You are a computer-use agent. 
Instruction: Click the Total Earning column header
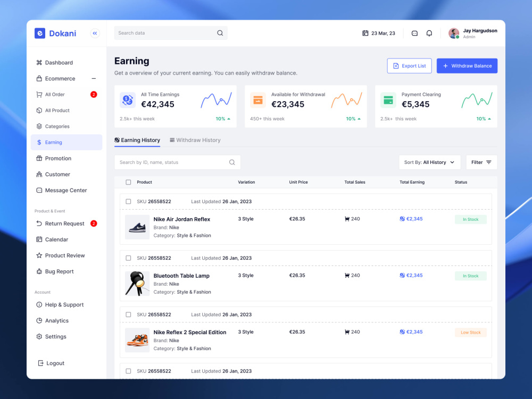412,182
